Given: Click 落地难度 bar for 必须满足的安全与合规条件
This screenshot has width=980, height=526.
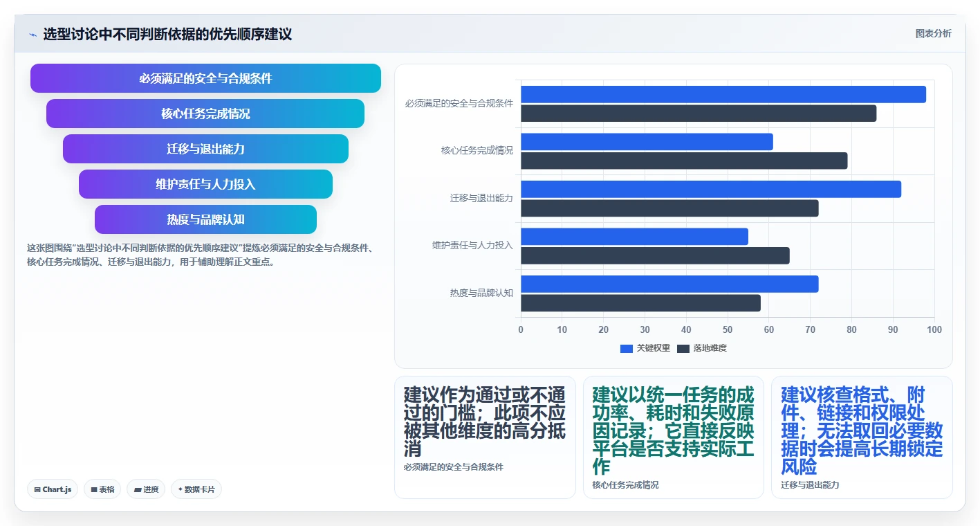Looking at the screenshot, I should [699, 114].
